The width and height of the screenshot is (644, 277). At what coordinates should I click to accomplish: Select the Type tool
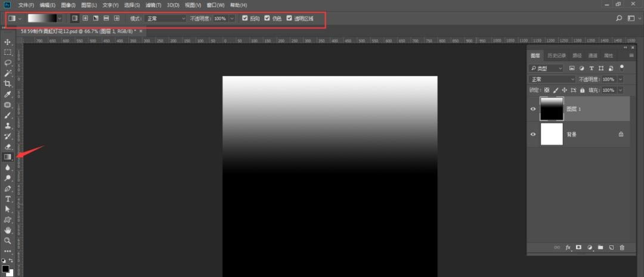[7, 199]
